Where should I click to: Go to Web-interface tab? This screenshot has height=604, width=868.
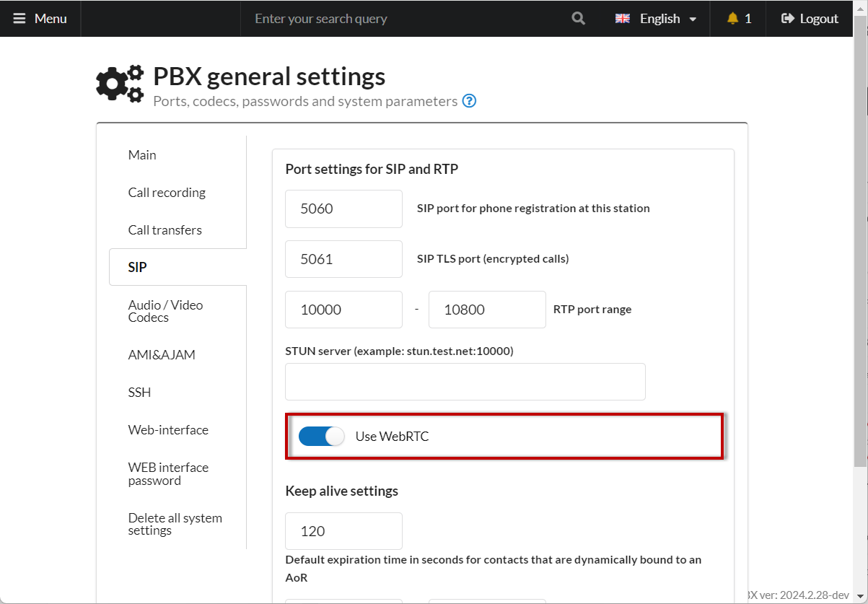click(x=168, y=430)
